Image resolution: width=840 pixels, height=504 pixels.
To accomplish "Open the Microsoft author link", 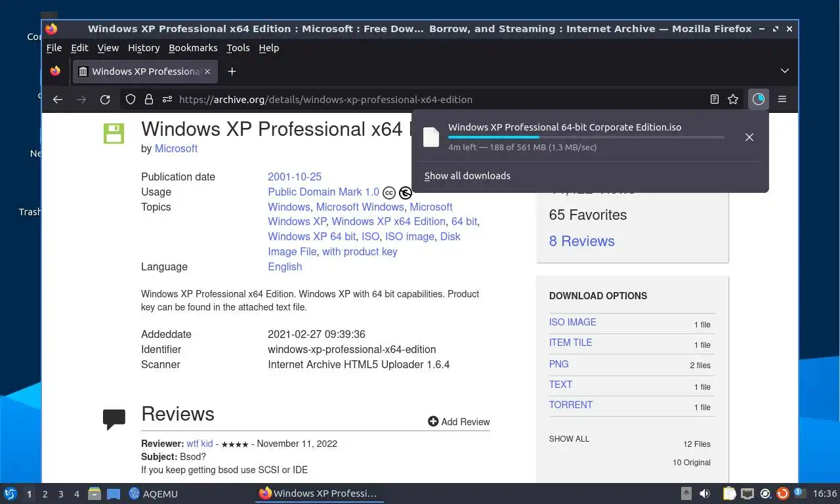I will 176,149.
